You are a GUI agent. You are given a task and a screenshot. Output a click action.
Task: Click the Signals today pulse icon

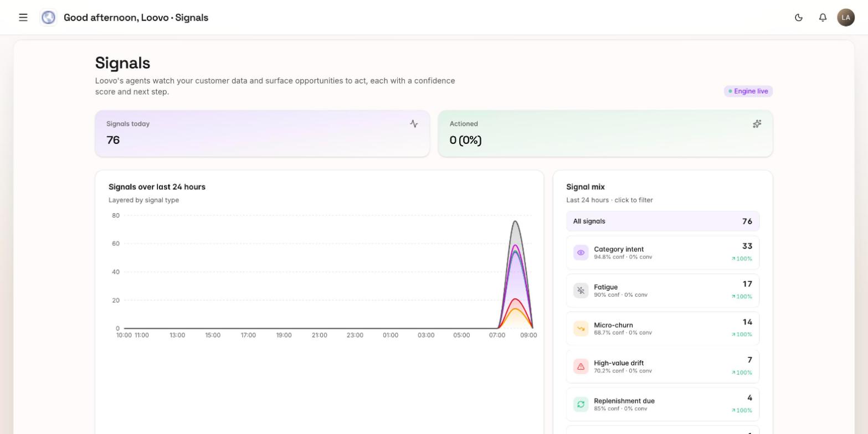(414, 124)
